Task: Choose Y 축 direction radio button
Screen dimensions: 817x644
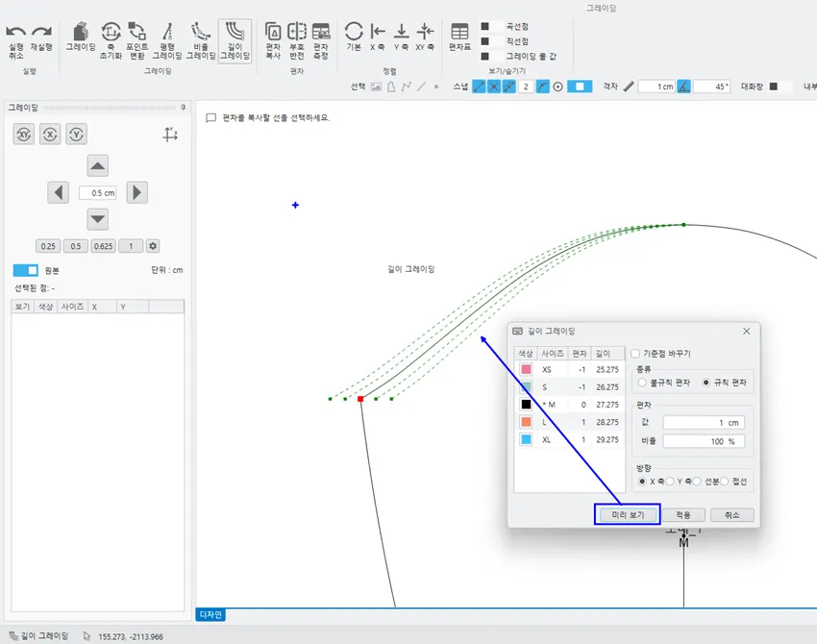Action: click(x=670, y=481)
